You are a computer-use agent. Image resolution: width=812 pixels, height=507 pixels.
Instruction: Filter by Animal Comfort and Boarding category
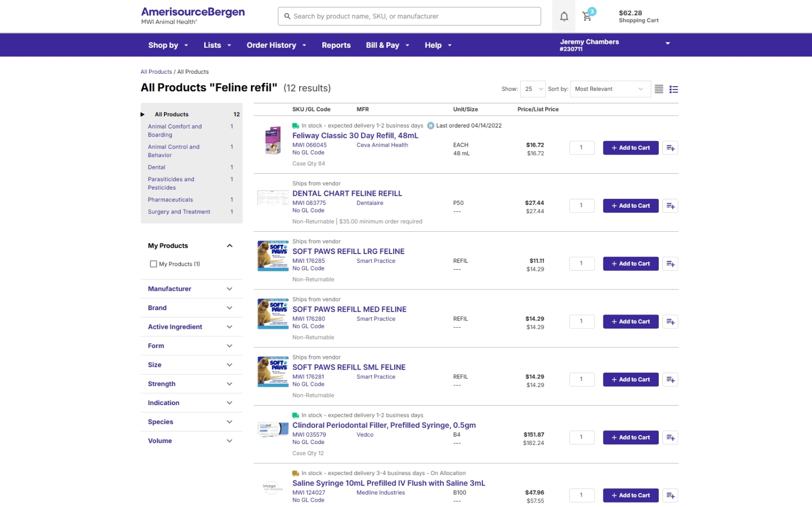(x=175, y=130)
